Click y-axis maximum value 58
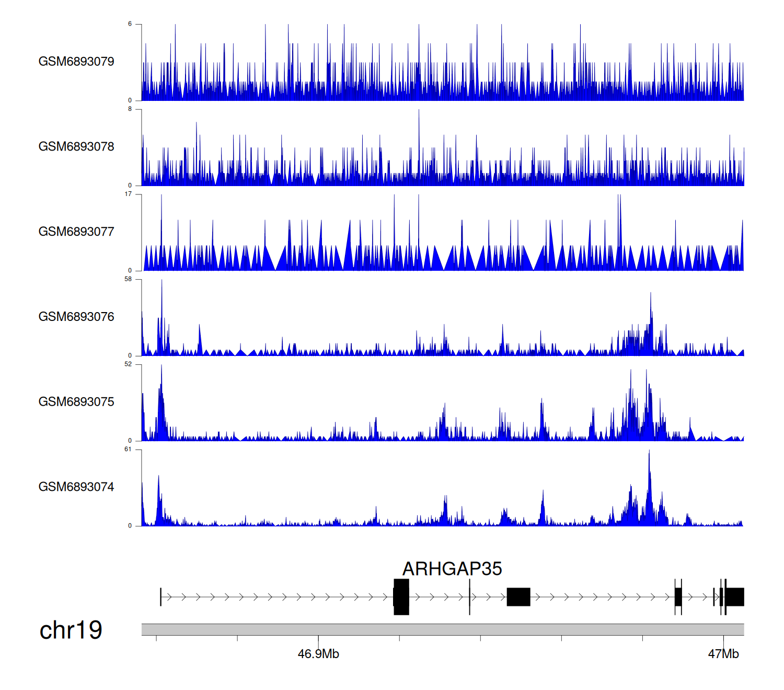 click(x=128, y=279)
